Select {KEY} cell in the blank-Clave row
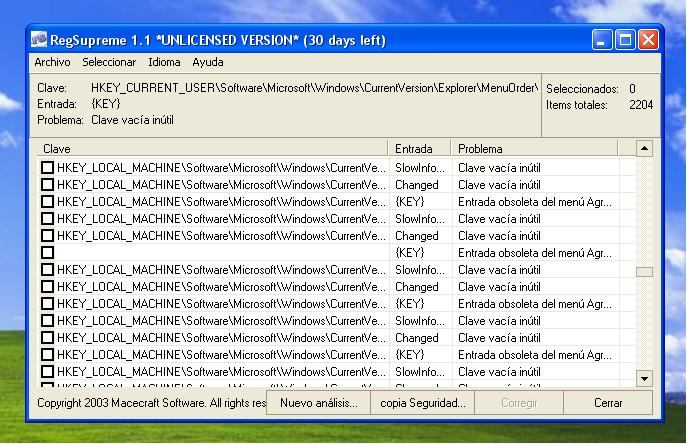The image size is (687, 444). point(410,252)
